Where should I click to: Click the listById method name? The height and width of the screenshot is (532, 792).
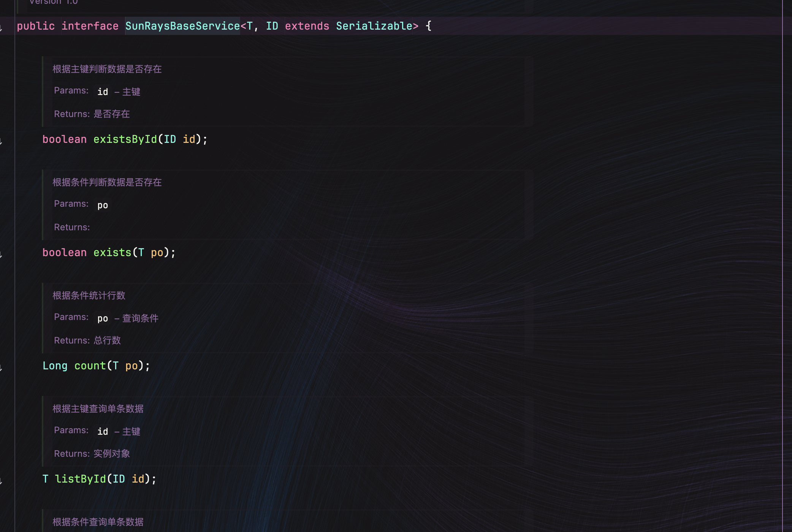tap(81, 479)
